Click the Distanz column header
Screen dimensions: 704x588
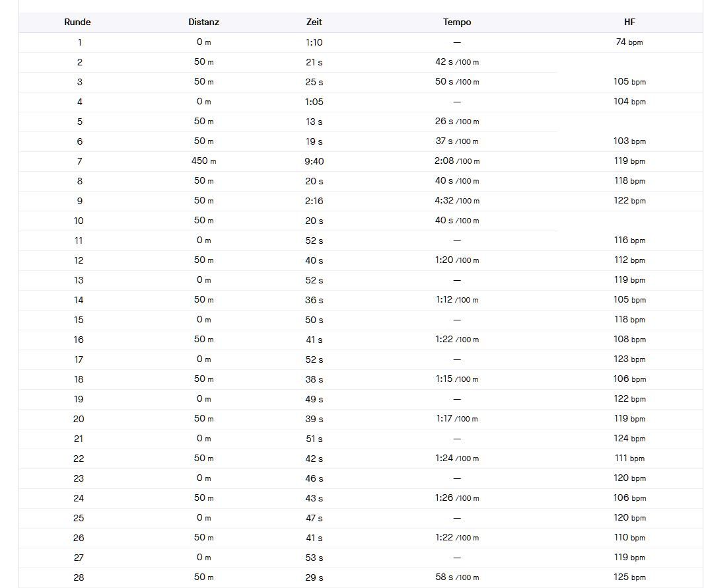point(203,22)
